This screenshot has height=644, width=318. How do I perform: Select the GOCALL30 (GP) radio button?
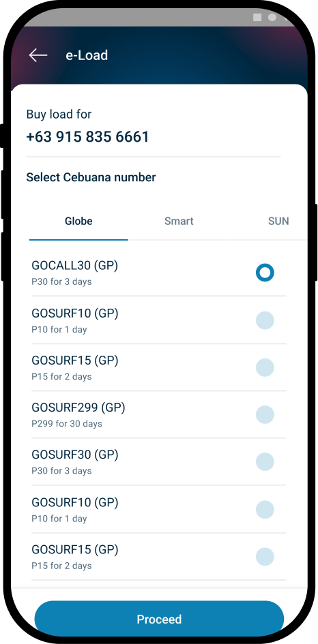tap(265, 273)
